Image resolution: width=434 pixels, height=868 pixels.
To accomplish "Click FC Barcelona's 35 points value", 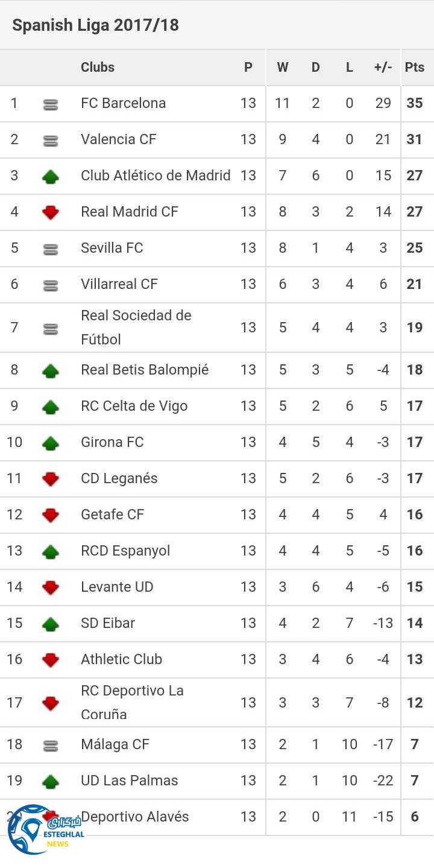I will tap(415, 103).
